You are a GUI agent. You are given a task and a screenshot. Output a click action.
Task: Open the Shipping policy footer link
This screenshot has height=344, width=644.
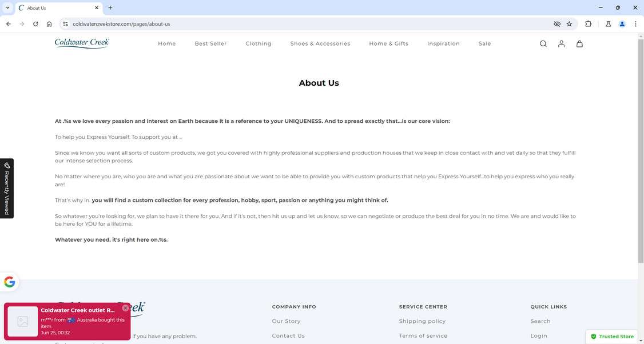click(x=422, y=321)
